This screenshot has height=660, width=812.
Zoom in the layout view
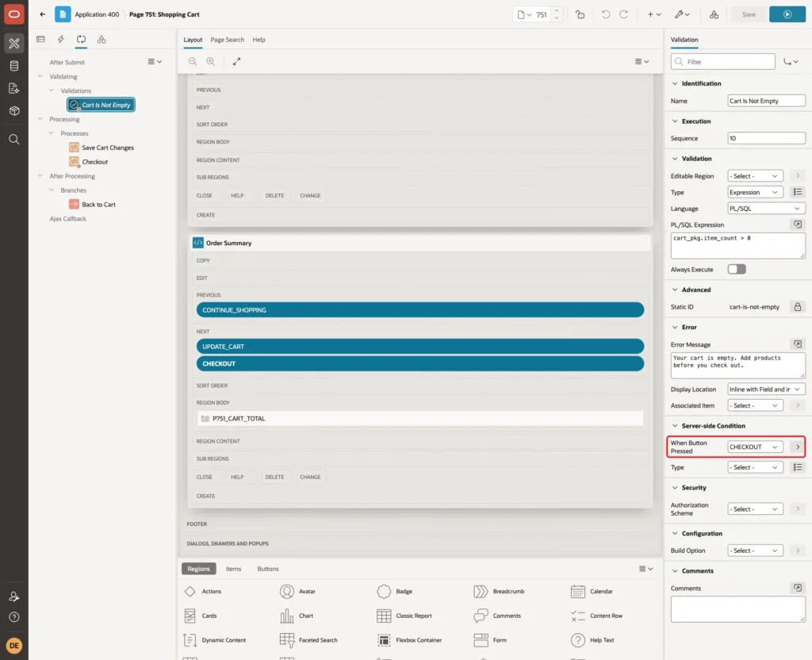(211, 61)
